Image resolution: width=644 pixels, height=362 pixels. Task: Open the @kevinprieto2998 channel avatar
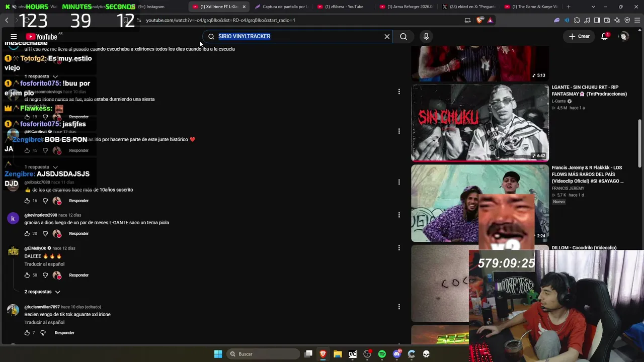coord(13,219)
